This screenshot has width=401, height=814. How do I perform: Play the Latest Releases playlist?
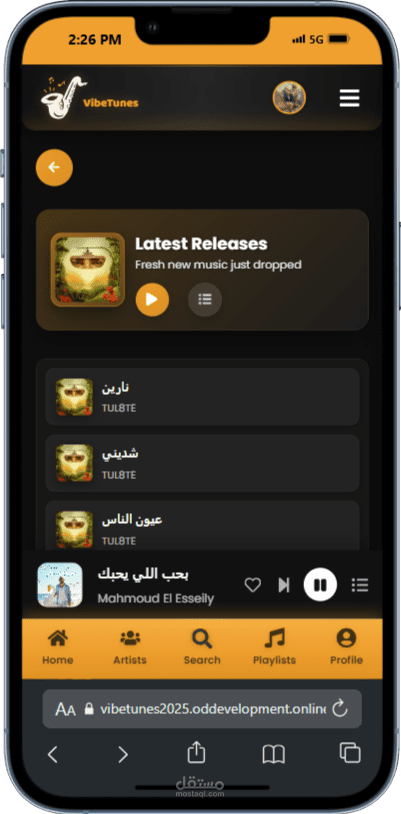click(152, 300)
